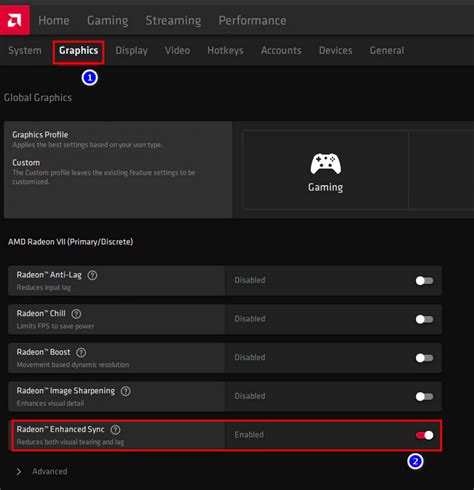The height and width of the screenshot is (490, 474).
Task: Open the Performance tab
Action: pyautogui.click(x=252, y=21)
